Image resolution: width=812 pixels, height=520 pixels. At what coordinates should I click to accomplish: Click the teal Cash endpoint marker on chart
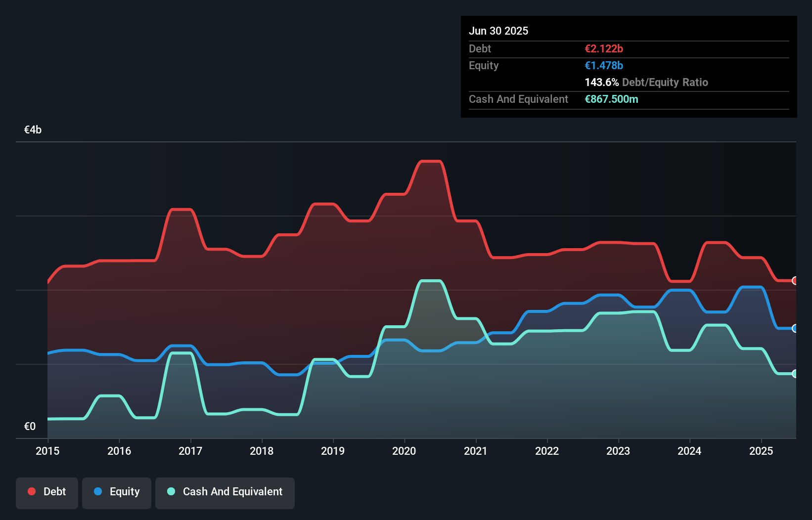795,374
